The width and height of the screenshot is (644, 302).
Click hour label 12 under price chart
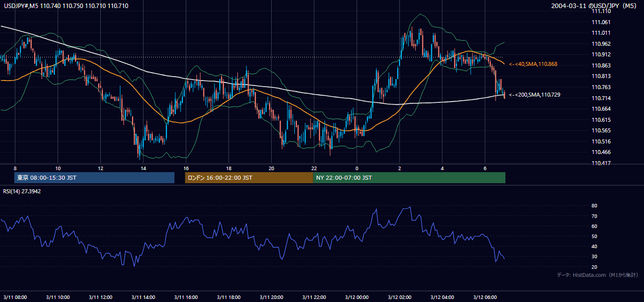tap(101, 168)
